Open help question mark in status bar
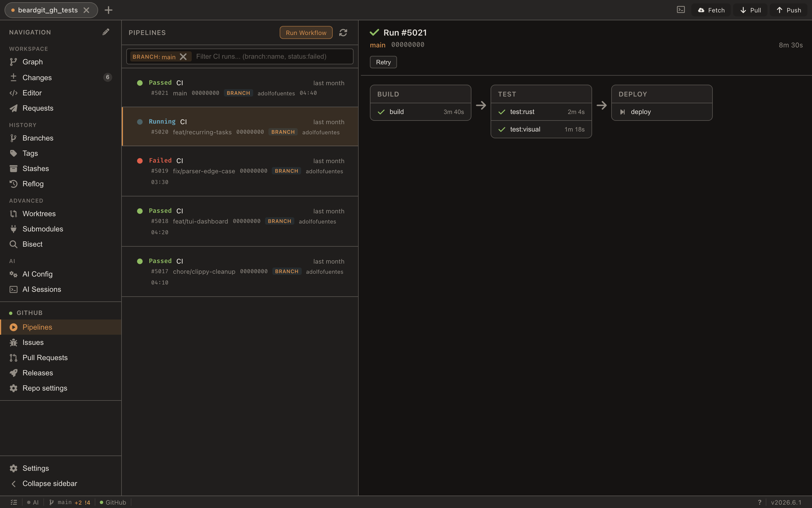The height and width of the screenshot is (508, 812). pyautogui.click(x=760, y=502)
